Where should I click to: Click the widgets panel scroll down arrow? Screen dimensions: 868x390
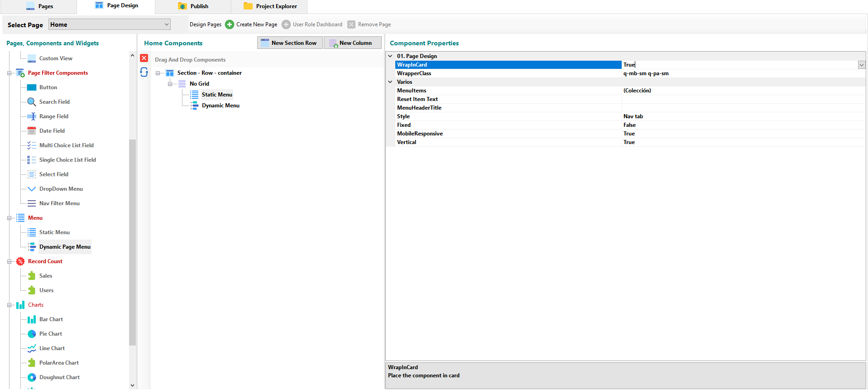tap(132, 385)
